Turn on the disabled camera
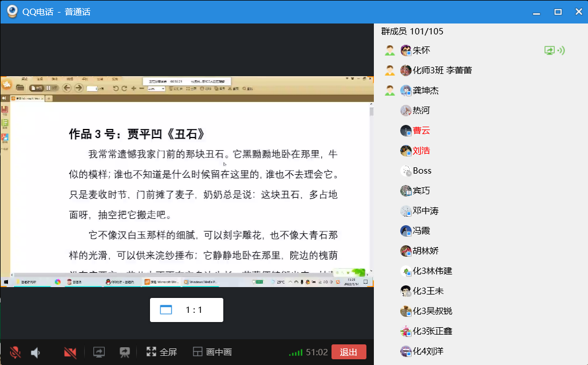Screen dimensions: 588x365 coord(70,352)
